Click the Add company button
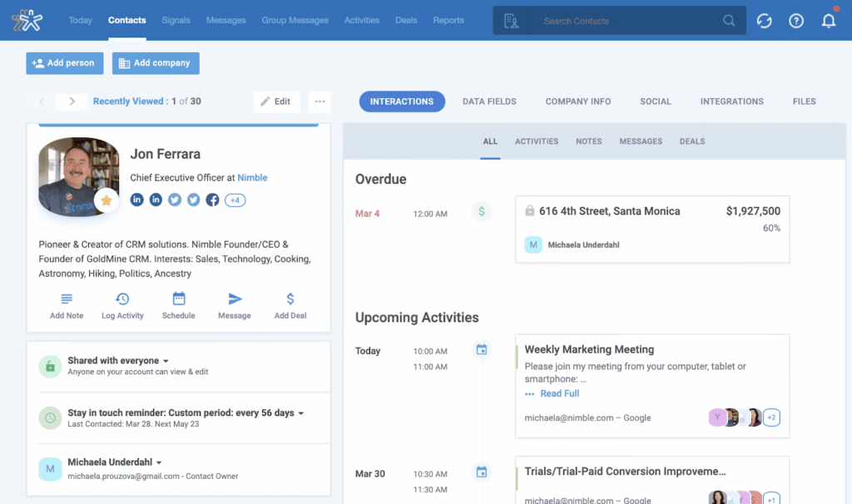Viewport: 852px width, 504px height. [156, 63]
